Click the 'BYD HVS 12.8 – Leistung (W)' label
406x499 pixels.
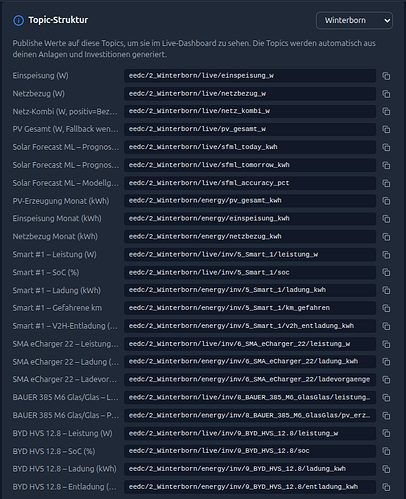tap(63, 433)
